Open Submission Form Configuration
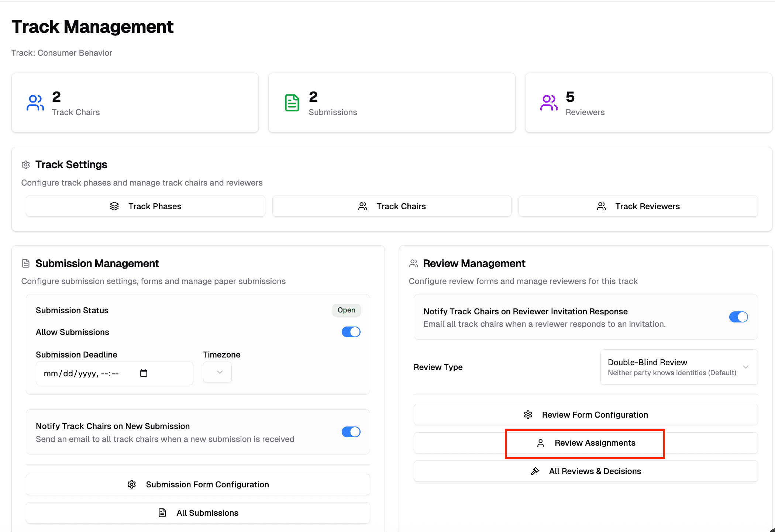Viewport: 775px width, 532px height. click(x=198, y=484)
